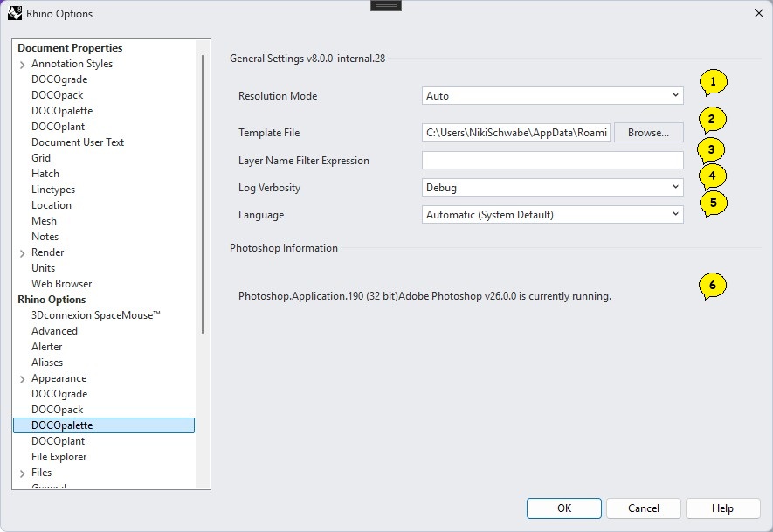Expand the Appearance tree node chevron
This screenshot has height=532, width=773.
[x=22, y=379]
